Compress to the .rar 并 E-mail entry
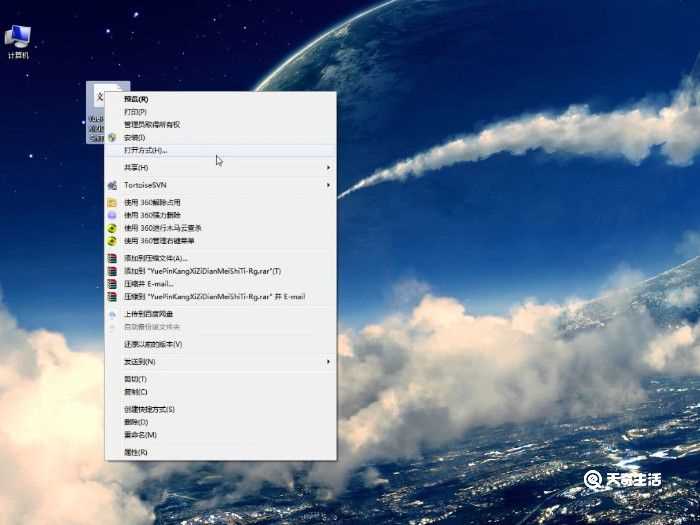This screenshot has height=525, width=700. [x=221, y=297]
